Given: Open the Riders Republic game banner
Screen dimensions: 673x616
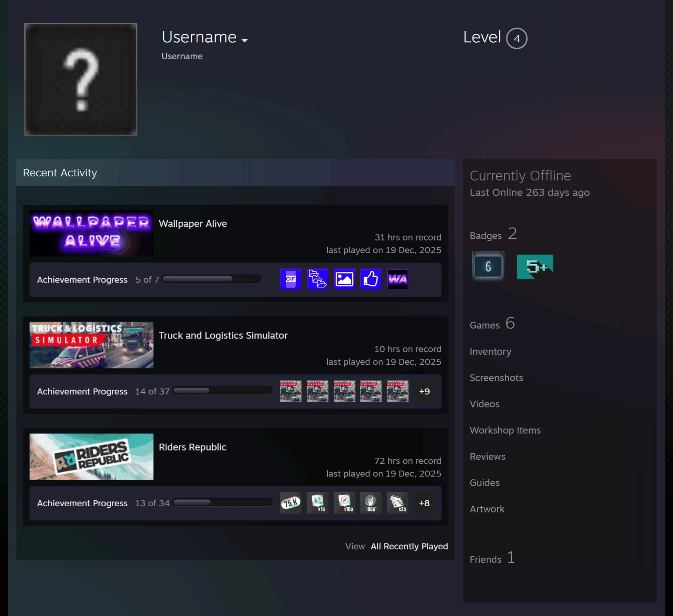Looking at the screenshot, I should [x=91, y=457].
